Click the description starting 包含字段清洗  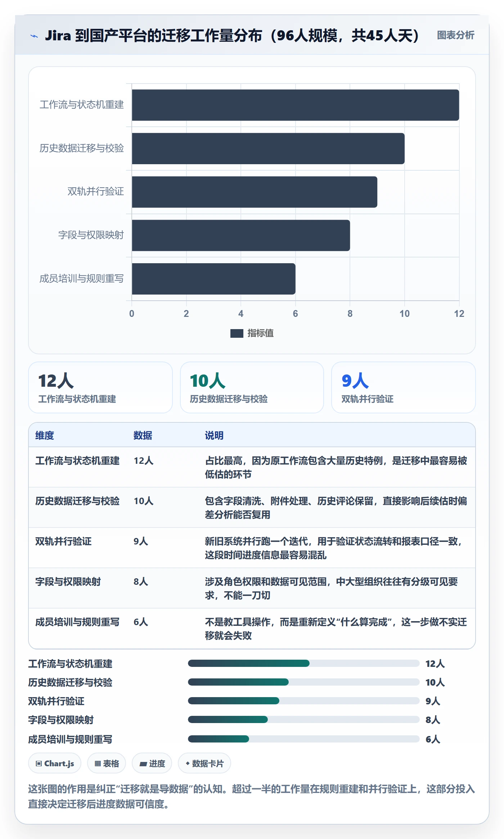point(336,508)
